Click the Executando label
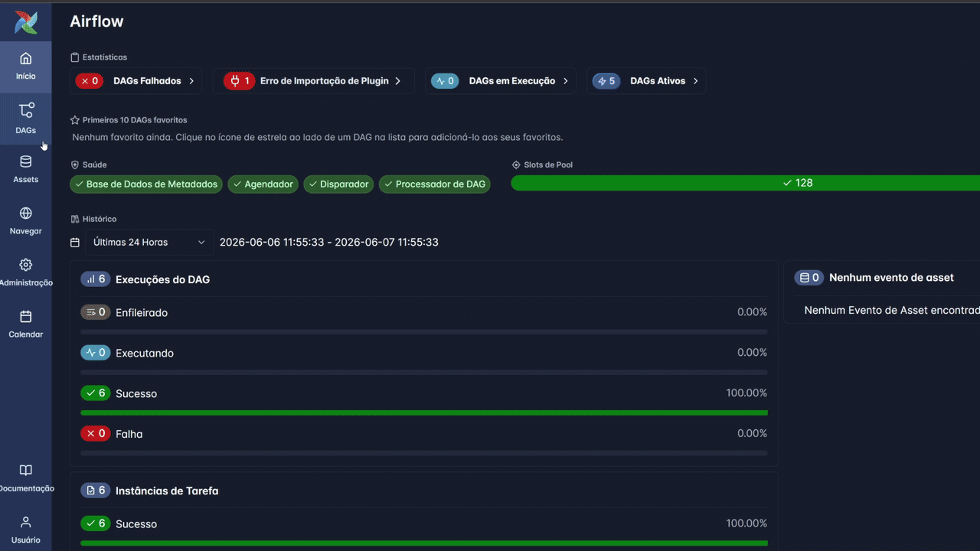This screenshot has width=980, height=551. (x=145, y=354)
